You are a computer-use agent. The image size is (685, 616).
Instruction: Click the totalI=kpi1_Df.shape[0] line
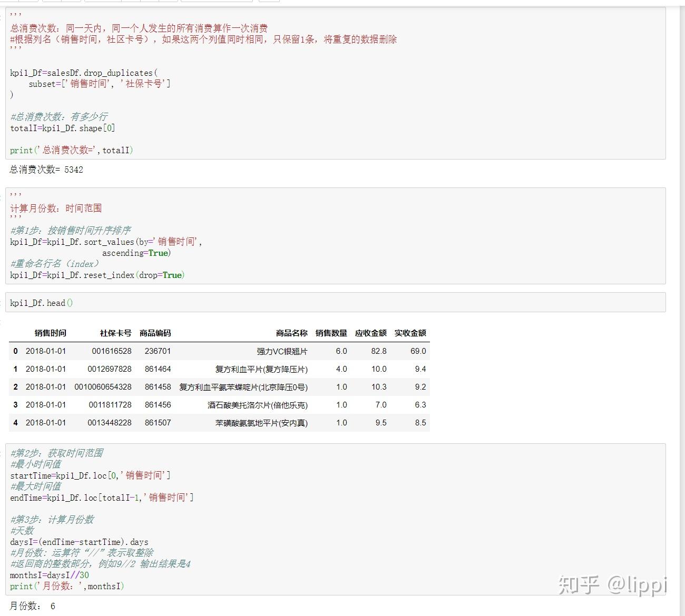pos(62,128)
